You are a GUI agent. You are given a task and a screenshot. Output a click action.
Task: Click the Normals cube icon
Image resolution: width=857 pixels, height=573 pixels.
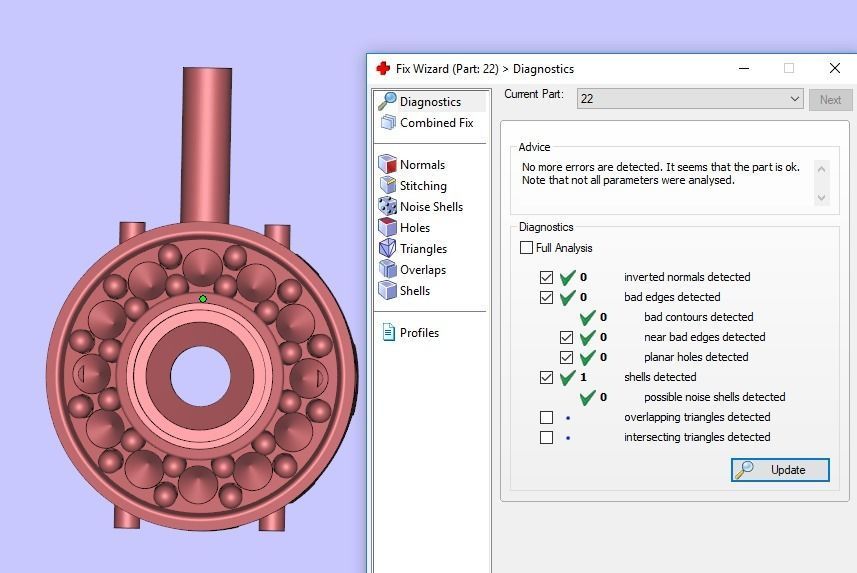coord(388,164)
